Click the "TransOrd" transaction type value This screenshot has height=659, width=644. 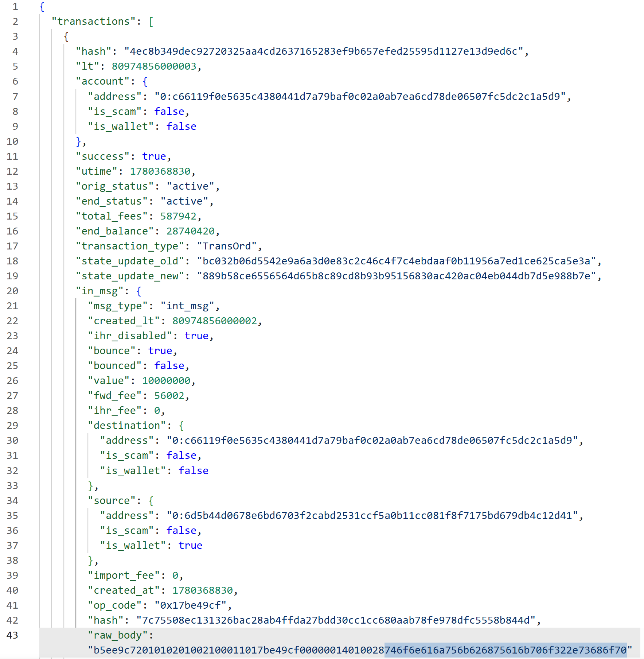(x=227, y=246)
